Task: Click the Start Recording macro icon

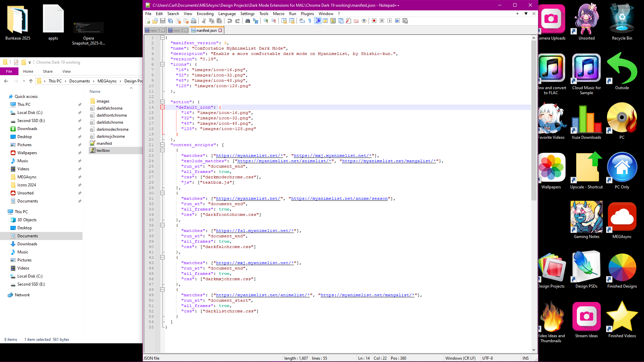Action: pos(374,21)
